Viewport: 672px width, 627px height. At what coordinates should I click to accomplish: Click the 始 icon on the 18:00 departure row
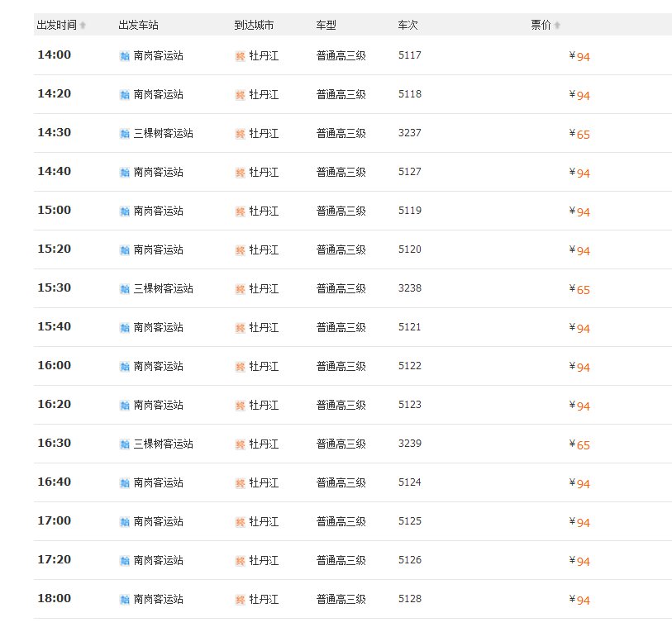[125, 598]
